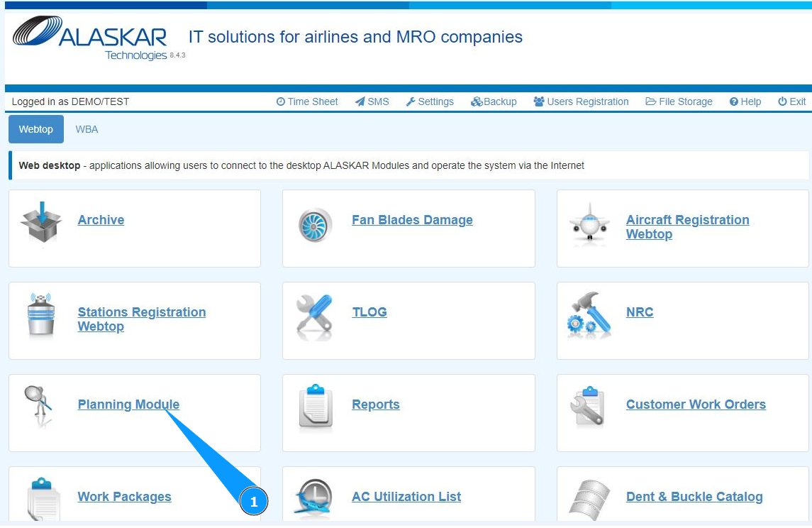Open Backup from top menu

494,101
